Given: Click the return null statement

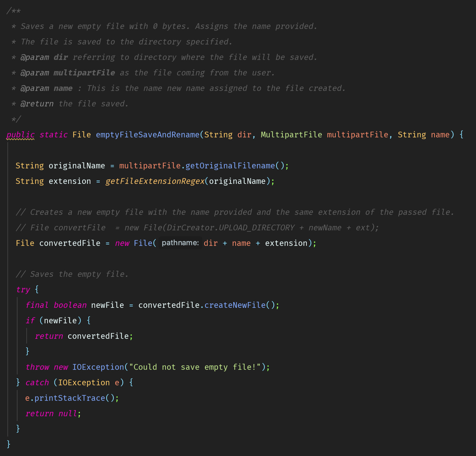Looking at the screenshot, I should pyautogui.click(x=53, y=414).
